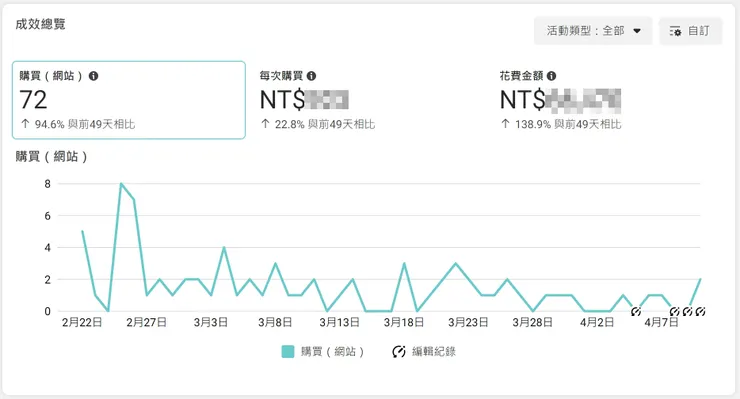Click the '138.9% 與前49天相比' comparison text

coord(568,124)
